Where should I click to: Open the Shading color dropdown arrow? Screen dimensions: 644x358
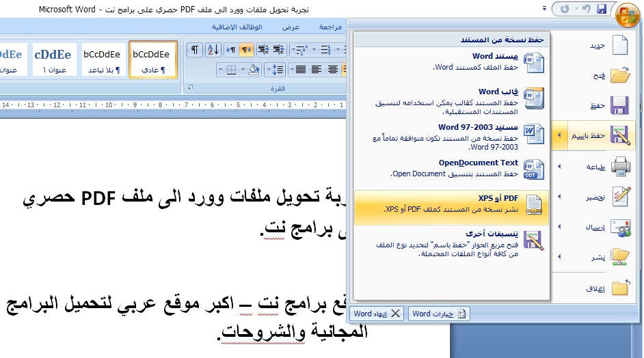click(243, 70)
